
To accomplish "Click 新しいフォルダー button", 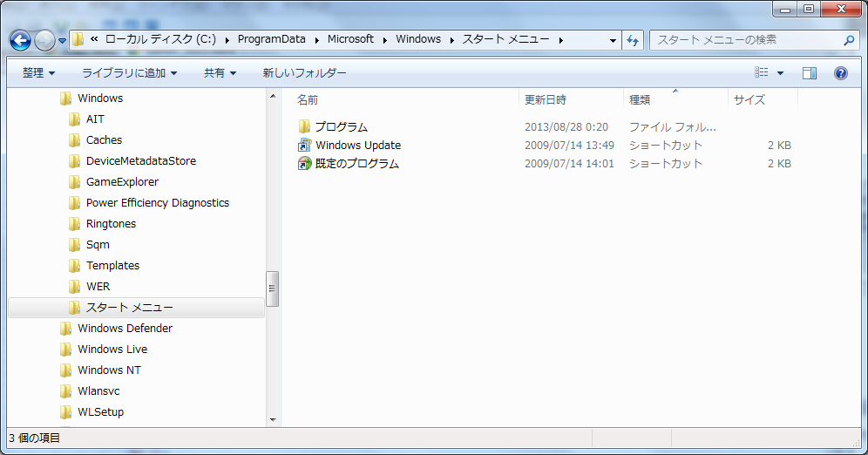I will [x=304, y=73].
